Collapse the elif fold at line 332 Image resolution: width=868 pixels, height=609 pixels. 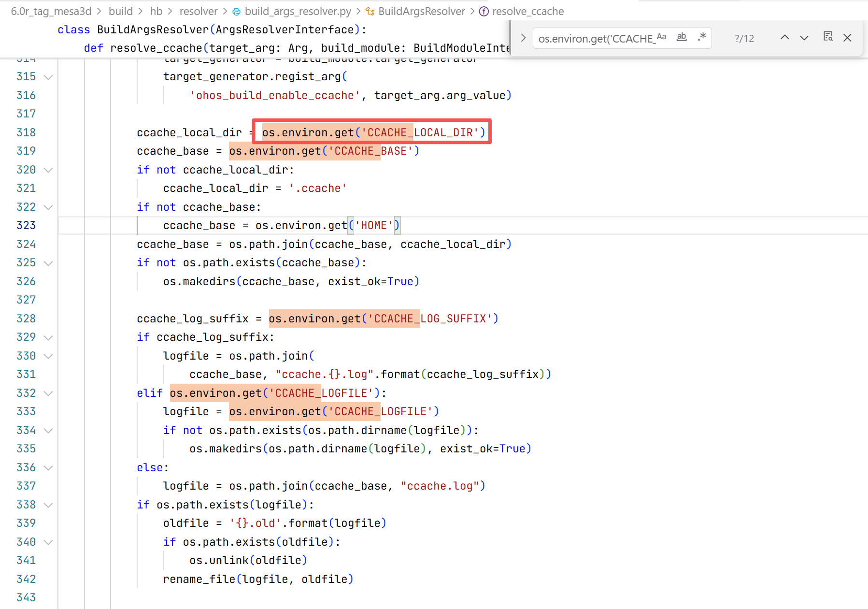pyautogui.click(x=48, y=393)
